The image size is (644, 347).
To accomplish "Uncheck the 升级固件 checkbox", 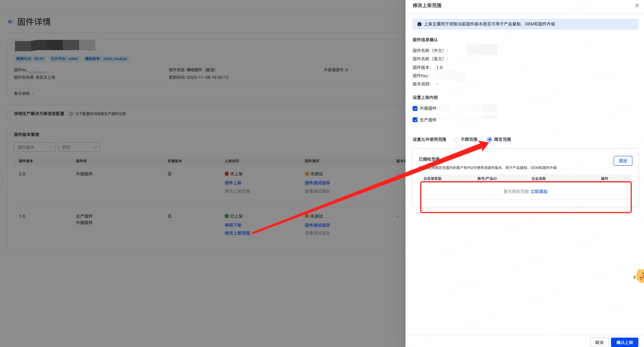I will [x=415, y=109].
